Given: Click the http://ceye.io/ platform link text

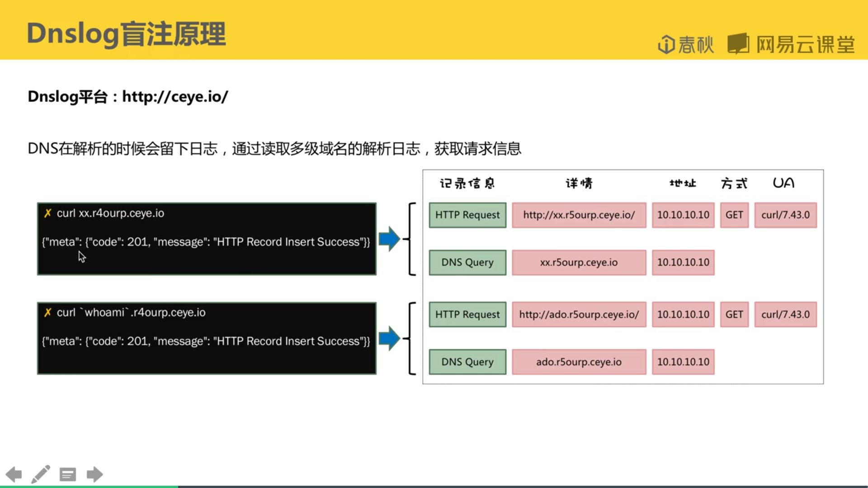Looking at the screenshot, I should (x=175, y=96).
